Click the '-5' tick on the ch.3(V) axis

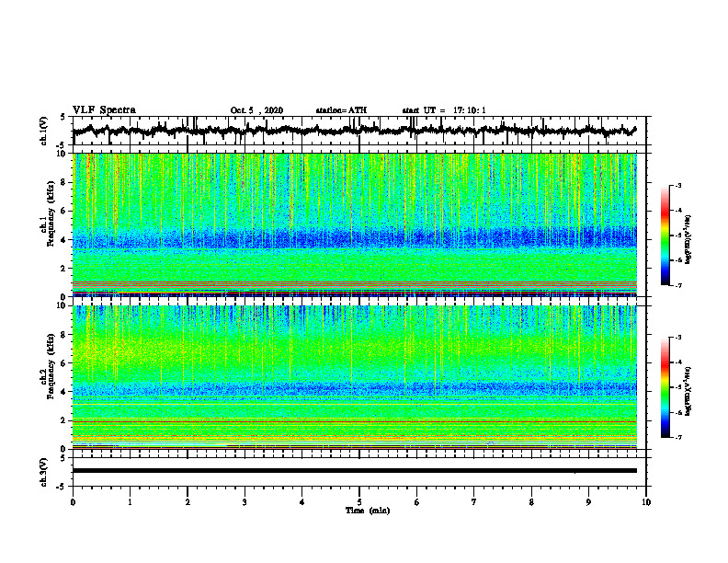pyautogui.click(x=63, y=487)
